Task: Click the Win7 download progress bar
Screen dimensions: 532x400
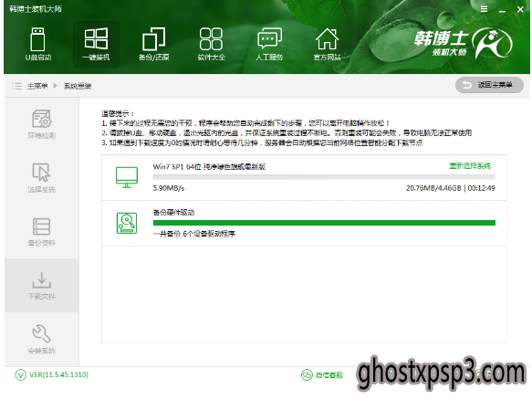Action: 324,177
